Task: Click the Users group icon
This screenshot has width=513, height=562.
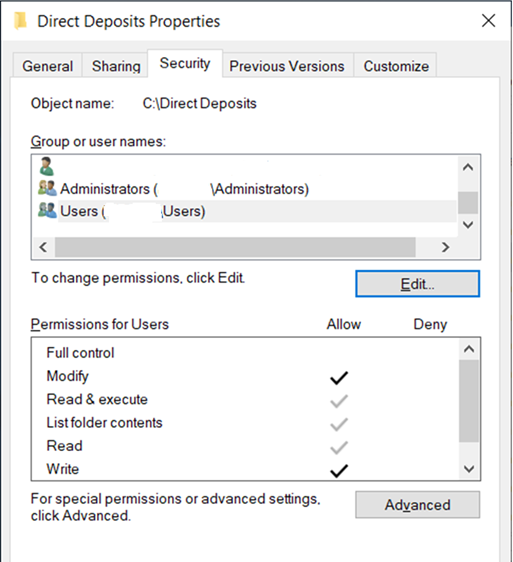Action: click(x=47, y=210)
